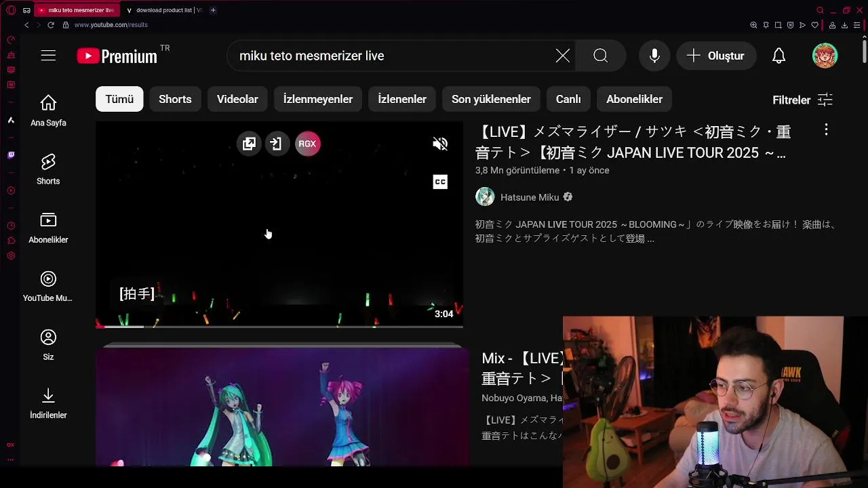Click the arrow-into-panel icon on preview
Screen dimensions: 868x488
coord(276,144)
